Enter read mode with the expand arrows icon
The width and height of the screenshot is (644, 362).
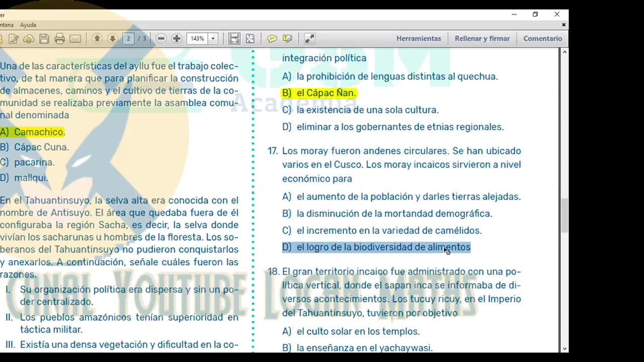pyautogui.click(x=309, y=39)
